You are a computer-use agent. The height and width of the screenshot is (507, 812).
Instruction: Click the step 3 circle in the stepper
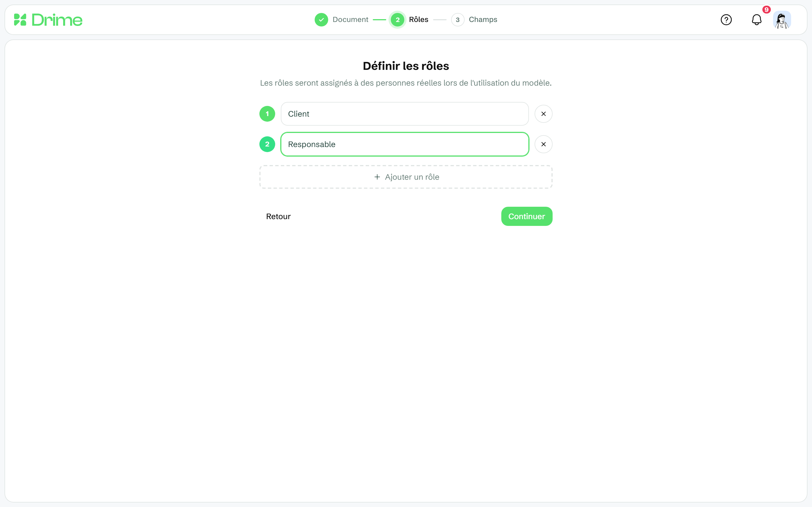pos(458,20)
